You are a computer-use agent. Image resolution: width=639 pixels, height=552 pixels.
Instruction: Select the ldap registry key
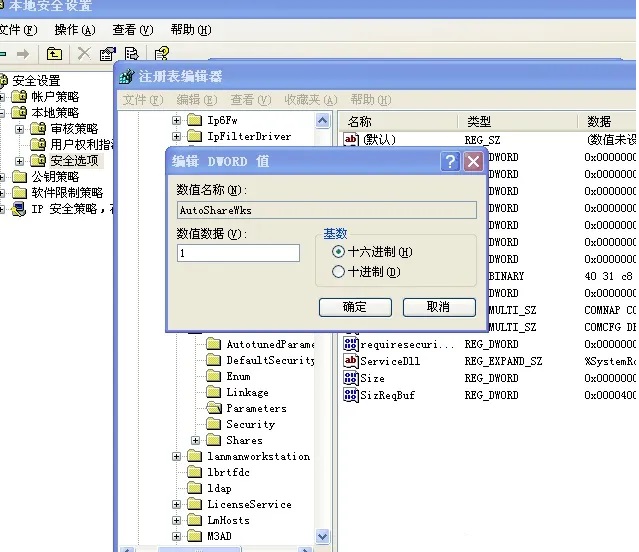[x=219, y=488]
